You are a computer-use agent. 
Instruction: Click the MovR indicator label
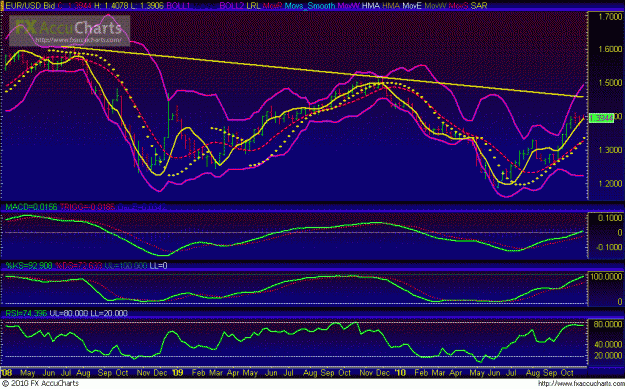273,6
